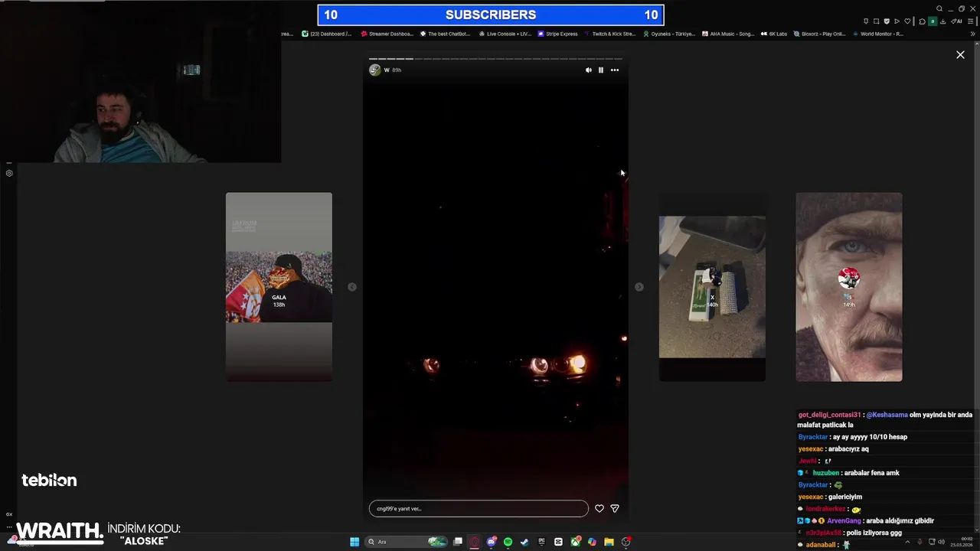This screenshot has height=551, width=980.
Task: Open the Windows Start menu
Action: point(354,542)
